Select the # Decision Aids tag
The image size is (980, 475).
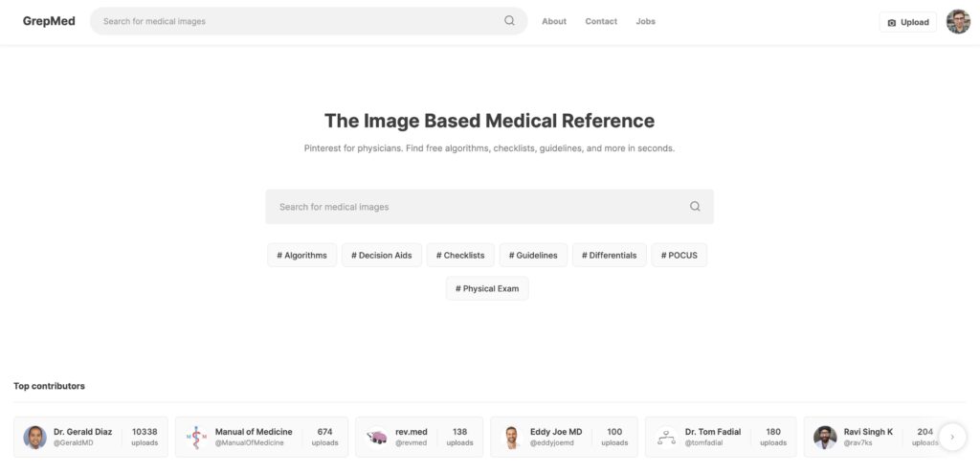point(381,255)
